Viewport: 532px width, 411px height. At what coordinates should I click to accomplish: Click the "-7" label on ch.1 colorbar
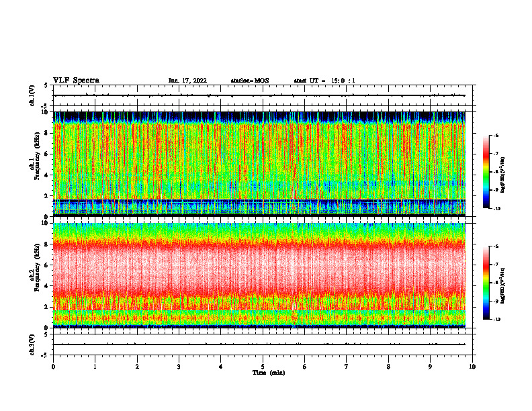tap(496, 154)
